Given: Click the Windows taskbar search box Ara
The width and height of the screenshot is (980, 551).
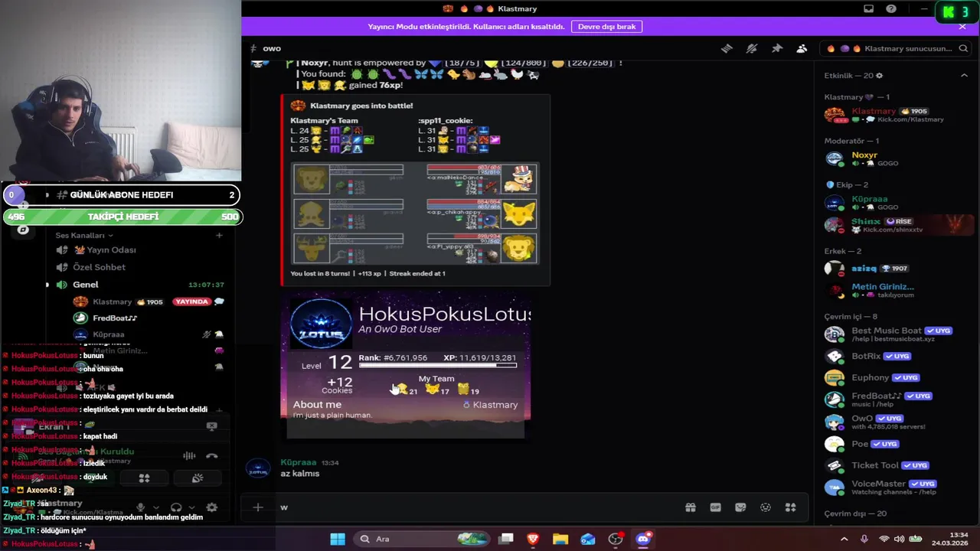Looking at the screenshot, I should pyautogui.click(x=421, y=539).
